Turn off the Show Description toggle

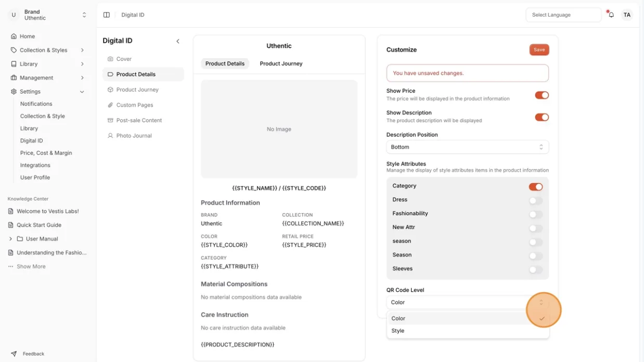(542, 117)
